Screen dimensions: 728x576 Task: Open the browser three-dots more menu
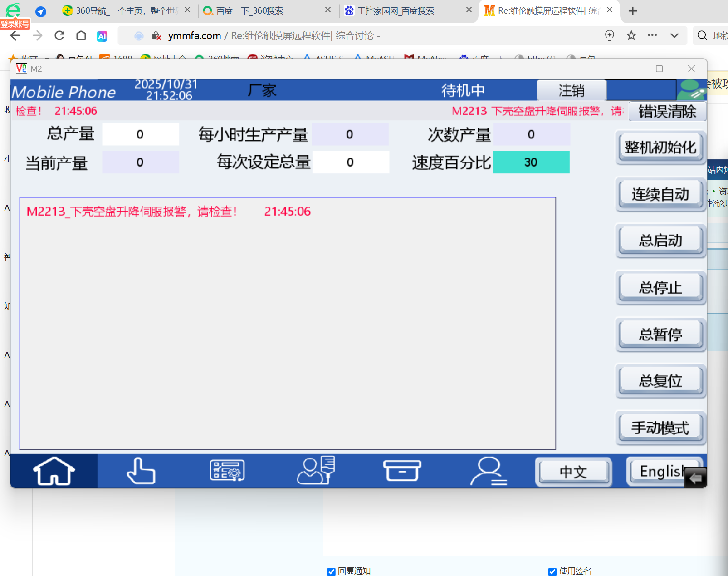coord(652,36)
